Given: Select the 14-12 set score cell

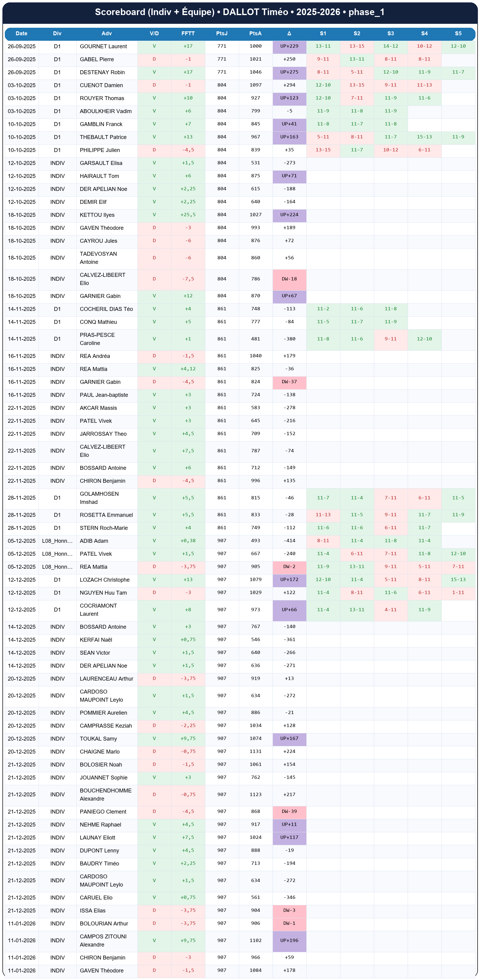Looking at the screenshot, I should (390, 46).
